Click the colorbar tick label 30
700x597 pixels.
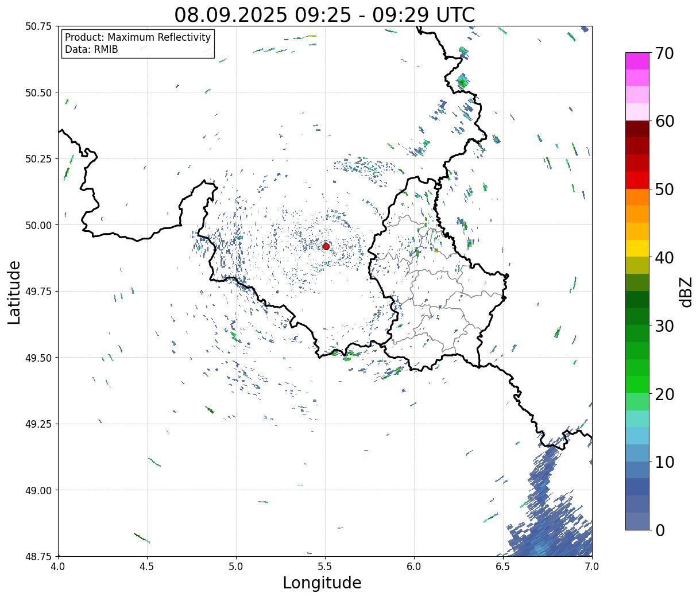pos(665,326)
